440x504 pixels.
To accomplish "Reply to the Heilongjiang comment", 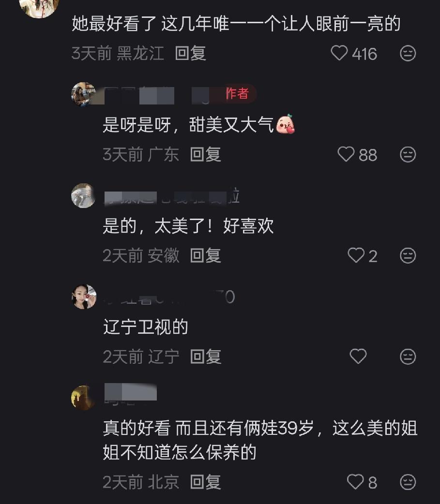I will (x=190, y=53).
